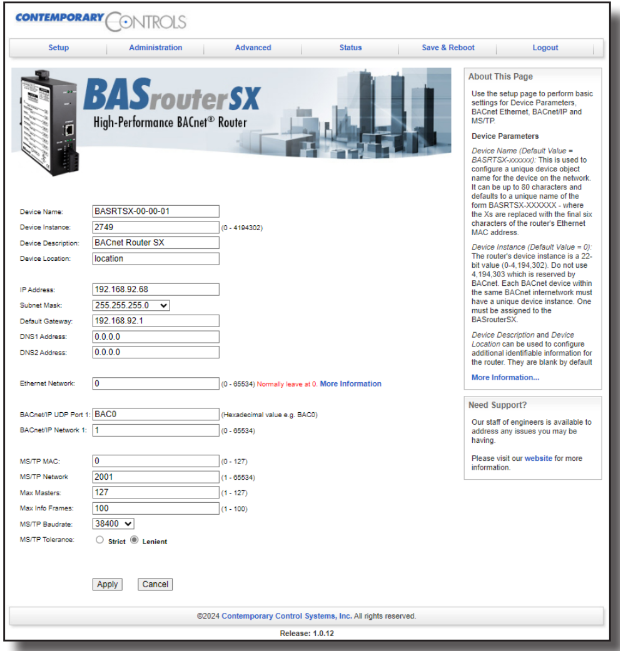
Task: Focus the IP Address text field
Action: 155,289
